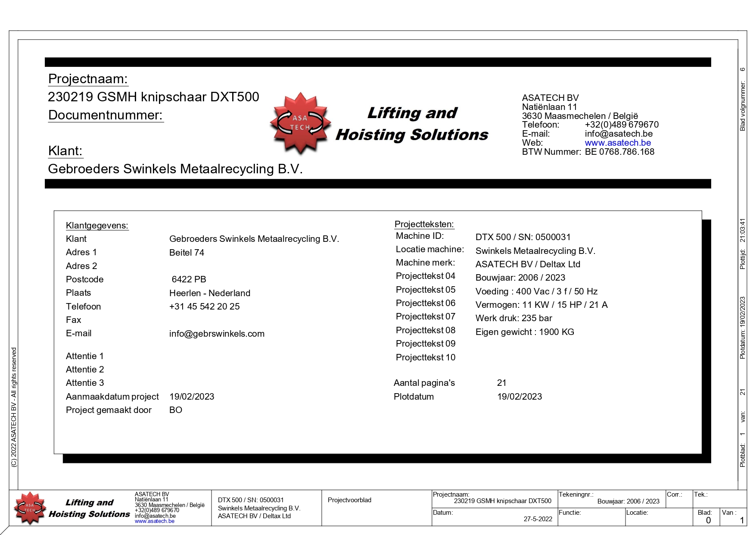Click the Projectvoorblad title in footer

point(349,500)
